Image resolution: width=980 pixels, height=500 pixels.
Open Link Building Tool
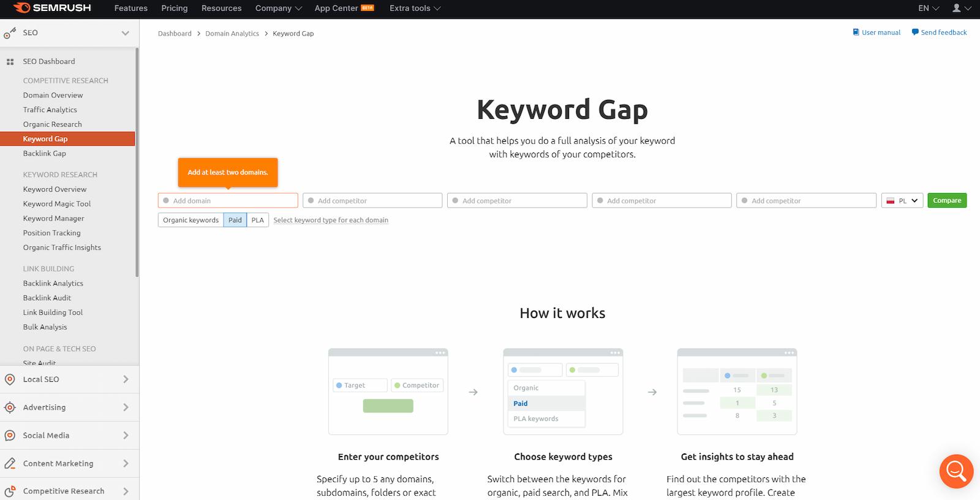[53, 312]
